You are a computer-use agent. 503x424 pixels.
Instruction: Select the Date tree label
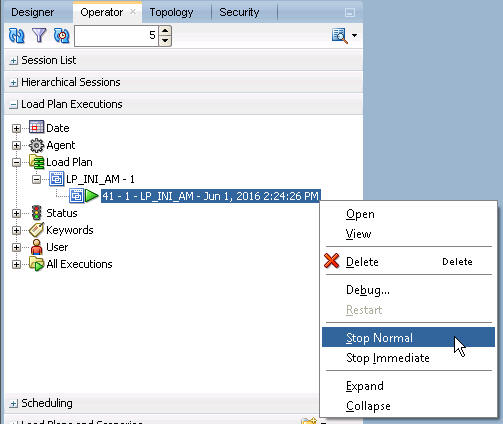click(x=58, y=128)
